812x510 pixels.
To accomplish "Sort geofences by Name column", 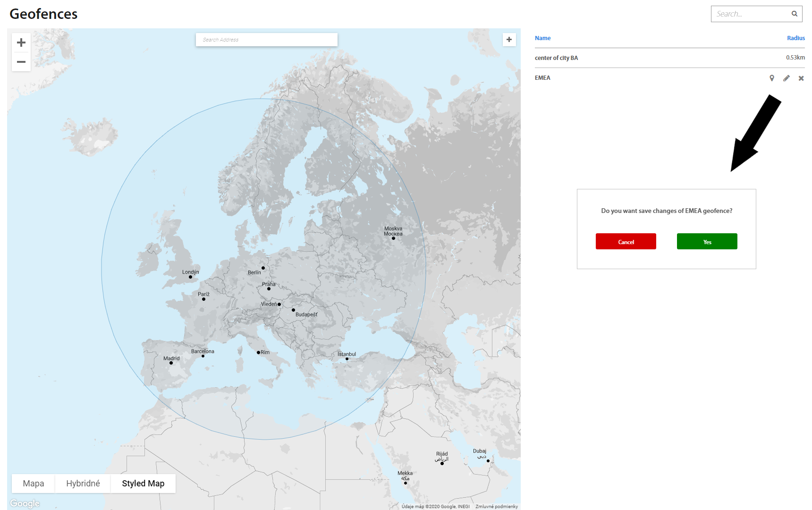I will [542, 38].
